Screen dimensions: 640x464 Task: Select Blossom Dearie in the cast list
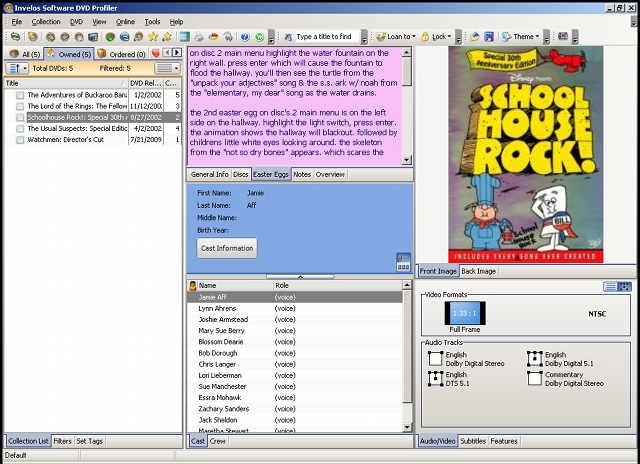(295, 342)
